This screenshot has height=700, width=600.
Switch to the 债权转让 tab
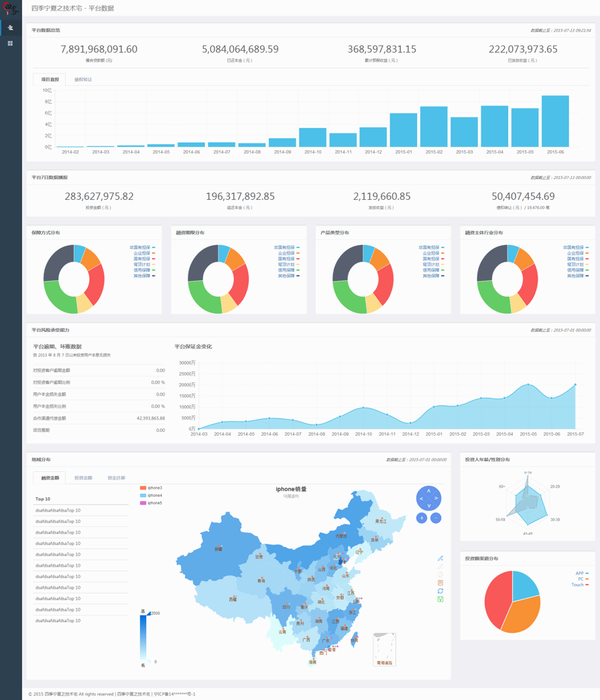point(82,79)
